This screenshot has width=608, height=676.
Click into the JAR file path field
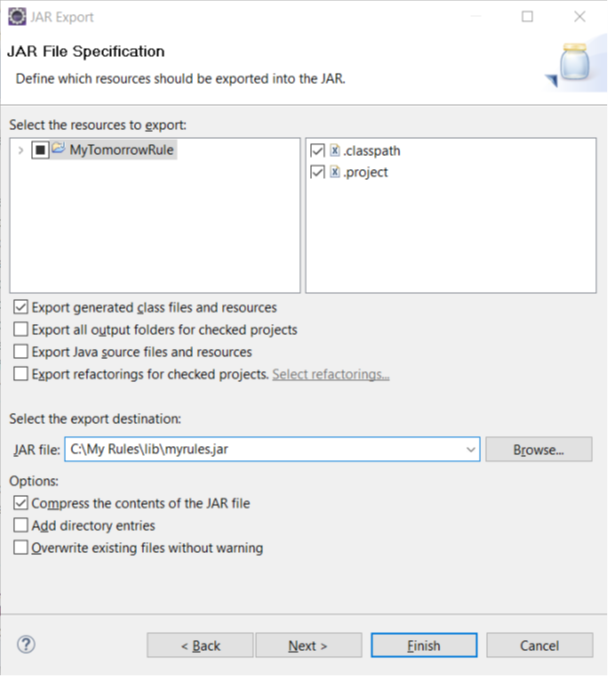click(260, 450)
